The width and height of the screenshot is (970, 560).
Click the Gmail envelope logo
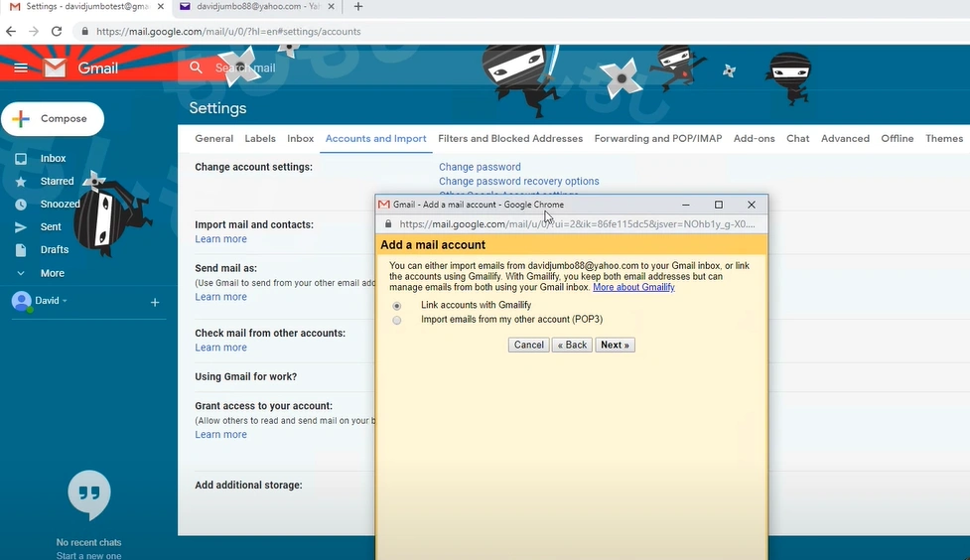tap(55, 69)
